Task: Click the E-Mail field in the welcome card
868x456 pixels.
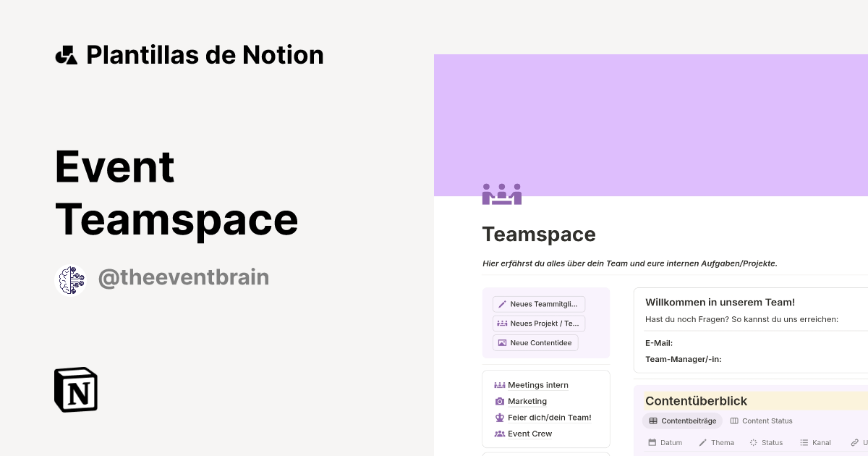Action: coord(658,343)
